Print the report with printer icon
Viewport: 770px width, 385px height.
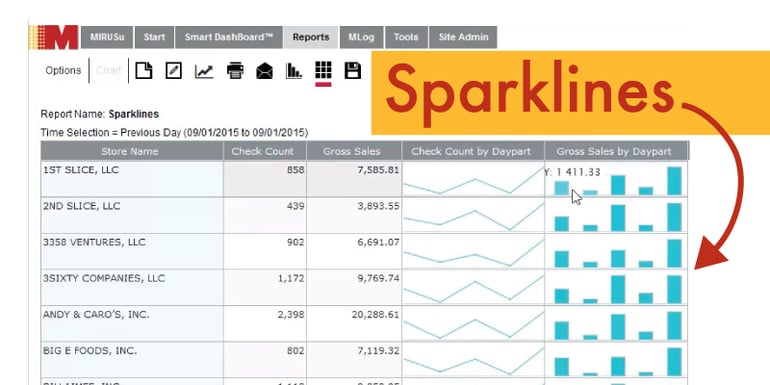(x=235, y=71)
